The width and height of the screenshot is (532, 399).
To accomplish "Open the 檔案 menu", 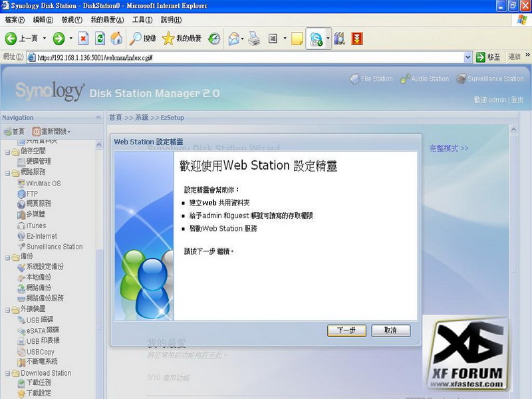I will [15, 20].
